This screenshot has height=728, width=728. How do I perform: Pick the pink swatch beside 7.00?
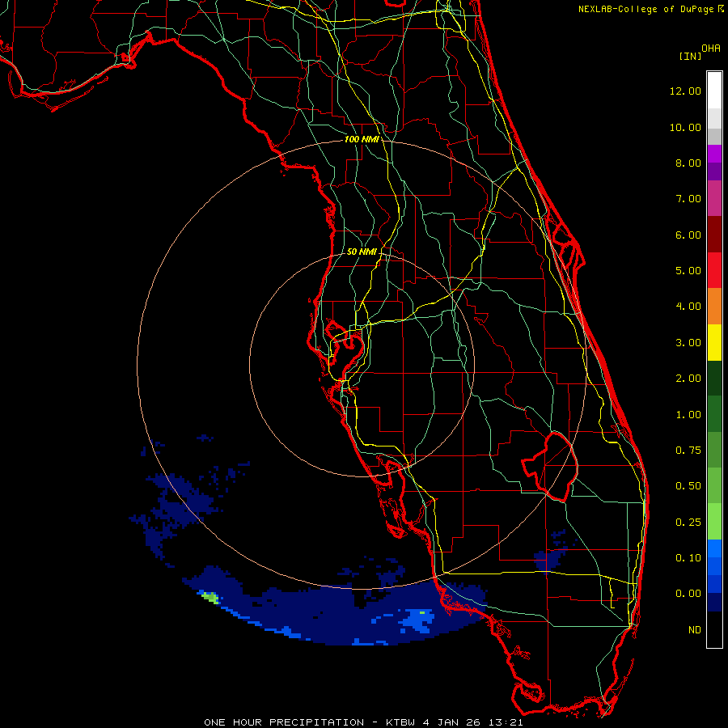click(x=714, y=198)
